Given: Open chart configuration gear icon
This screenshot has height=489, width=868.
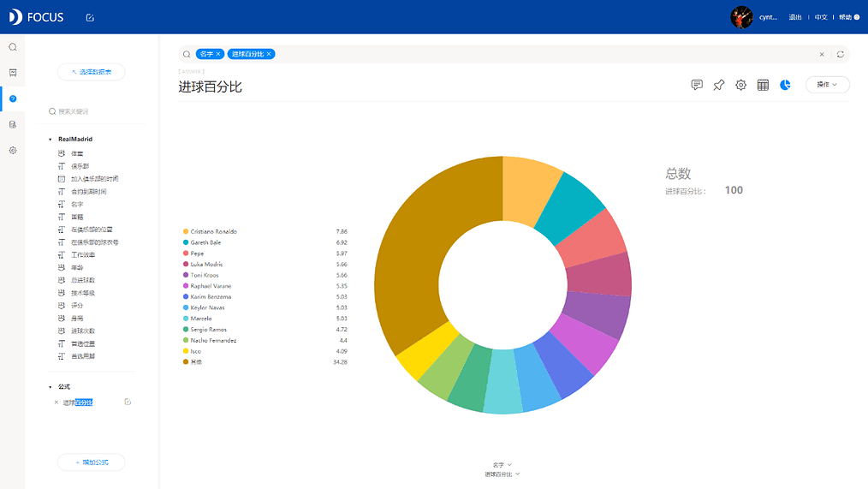Looking at the screenshot, I should click(740, 85).
